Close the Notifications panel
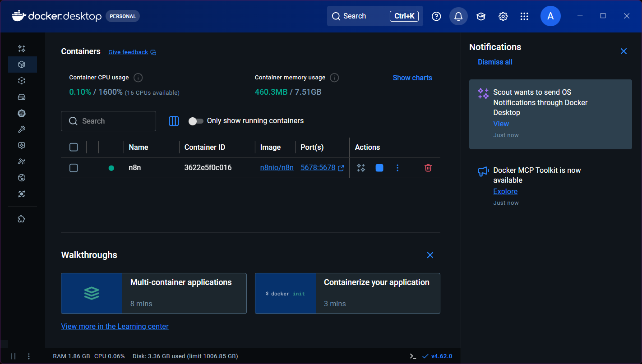642x364 pixels. [624, 51]
